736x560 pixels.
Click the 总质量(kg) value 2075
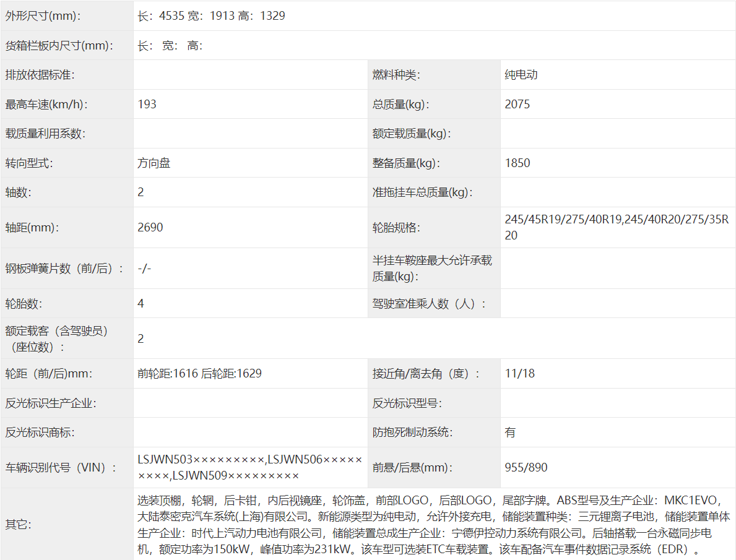(517, 104)
